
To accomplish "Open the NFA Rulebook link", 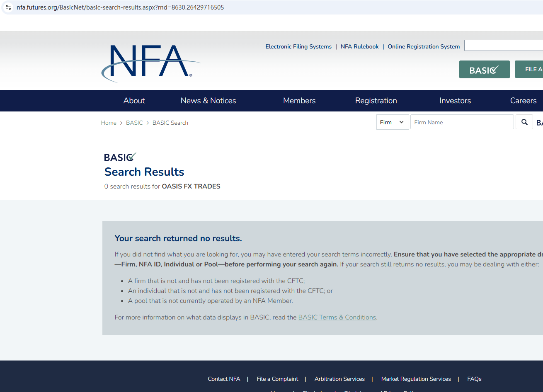I will [359, 47].
